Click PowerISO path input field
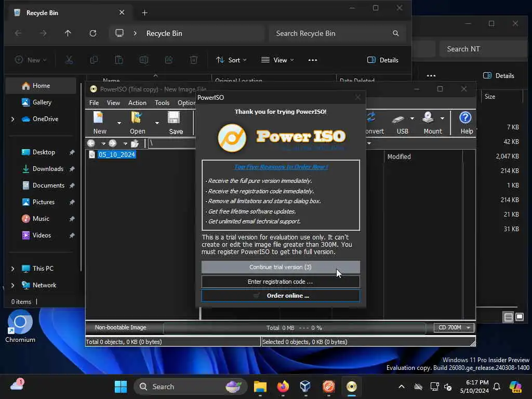Viewport: 532px width, 399px height. click(x=171, y=143)
